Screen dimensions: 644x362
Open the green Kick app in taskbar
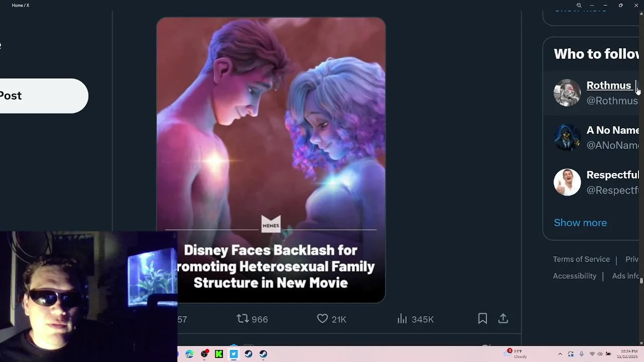click(x=219, y=354)
